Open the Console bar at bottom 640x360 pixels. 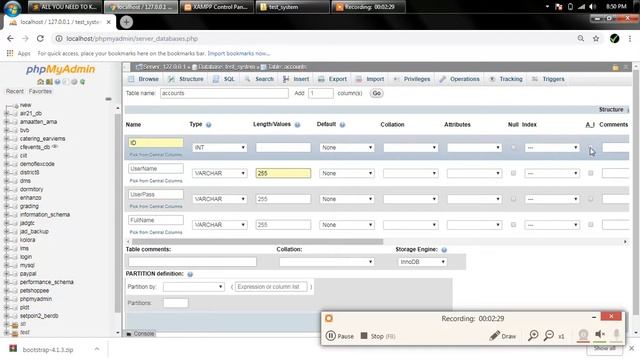140,333
